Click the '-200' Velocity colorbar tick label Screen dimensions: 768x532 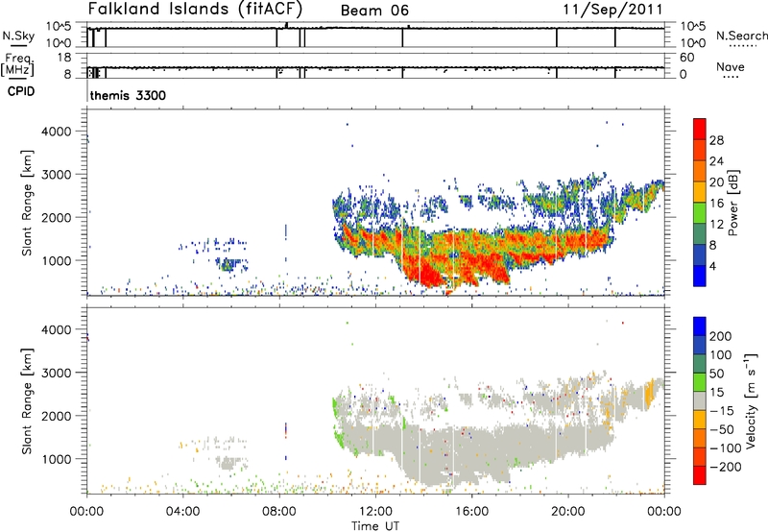click(x=726, y=467)
